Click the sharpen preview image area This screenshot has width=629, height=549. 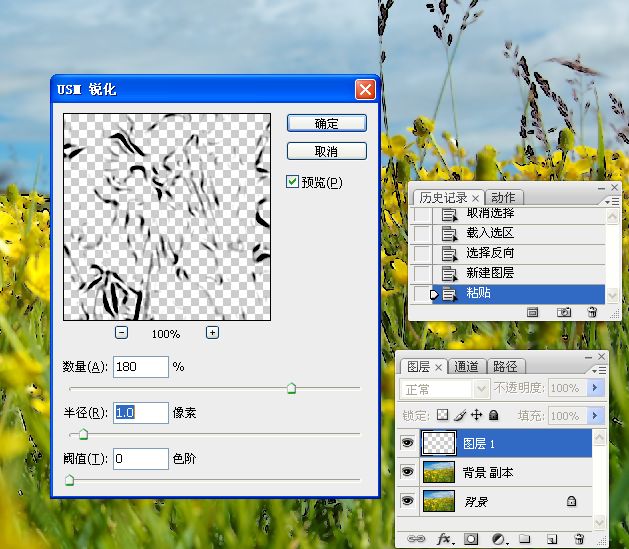click(x=167, y=217)
